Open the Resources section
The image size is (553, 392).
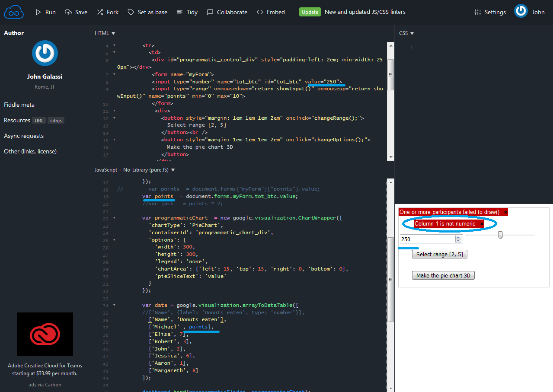pyautogui.click(x=17, y=120)
